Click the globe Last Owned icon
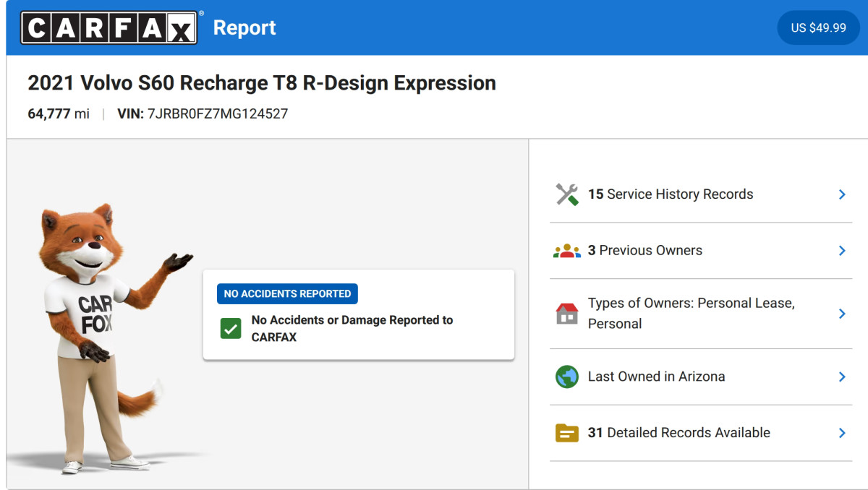The width and height of the screenshot is (868, 490). [x=567, y=377]
